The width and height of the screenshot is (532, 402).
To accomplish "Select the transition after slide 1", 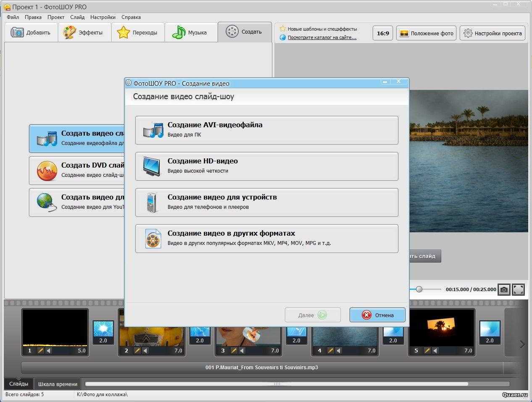I will pos(103,332).
